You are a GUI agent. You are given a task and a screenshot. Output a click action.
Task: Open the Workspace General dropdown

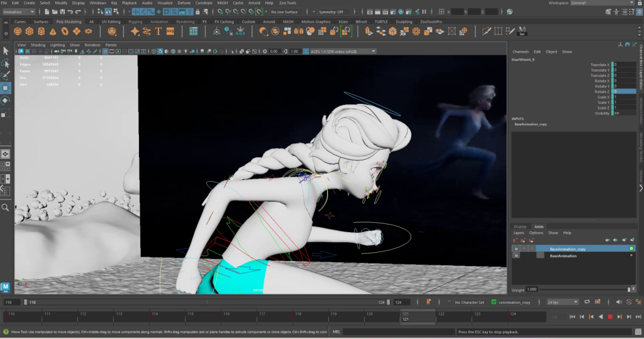point(602,3)
